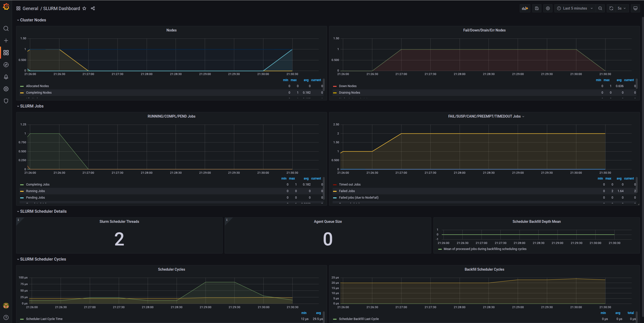The image size is (644, 323).
Task: Save the dashboard using the save icon
Action: (x=537, y=8)
